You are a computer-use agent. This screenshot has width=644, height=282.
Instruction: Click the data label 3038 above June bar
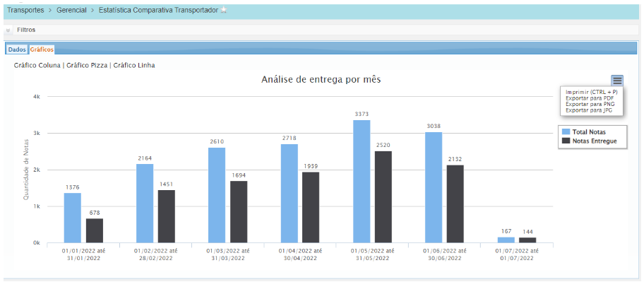click(434, 126)
